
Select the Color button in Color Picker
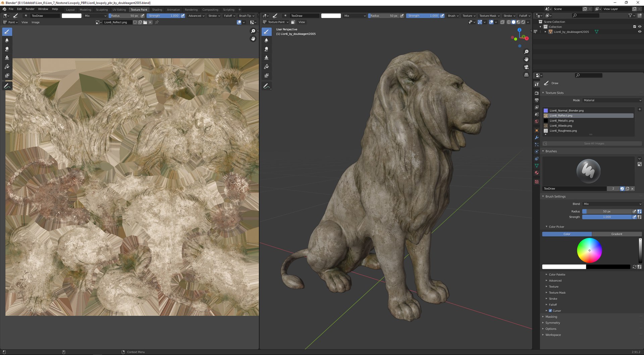567,234
